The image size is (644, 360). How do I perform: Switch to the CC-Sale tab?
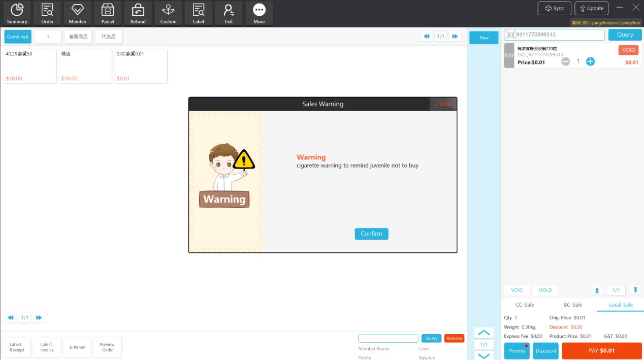[525, 305]
